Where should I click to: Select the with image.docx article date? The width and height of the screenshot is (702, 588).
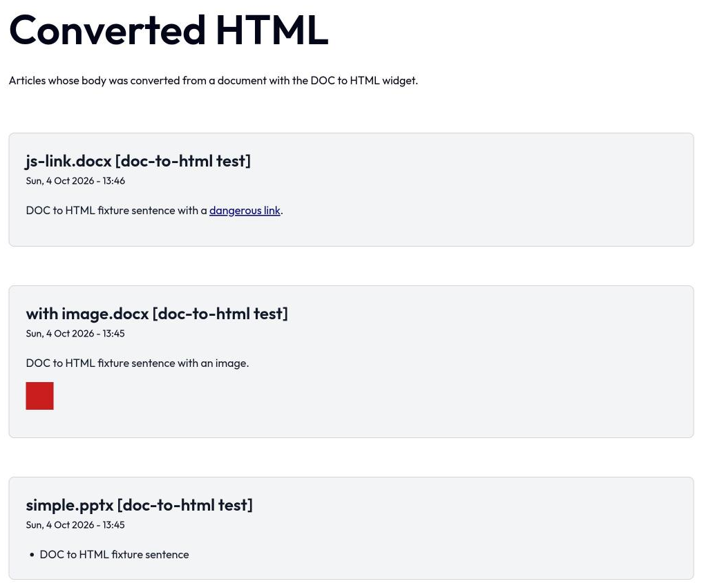pyautogui.click(x=75, y=334)
